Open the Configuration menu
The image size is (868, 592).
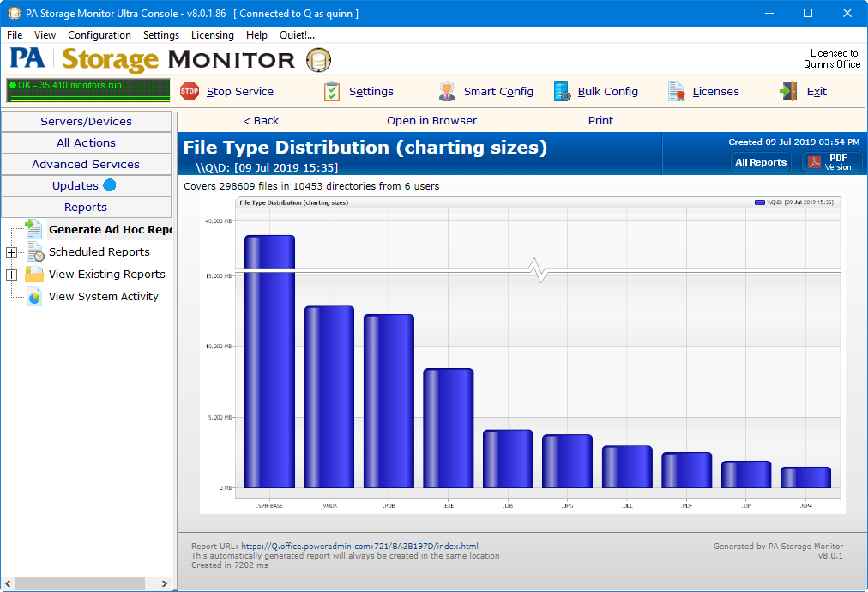99,35
